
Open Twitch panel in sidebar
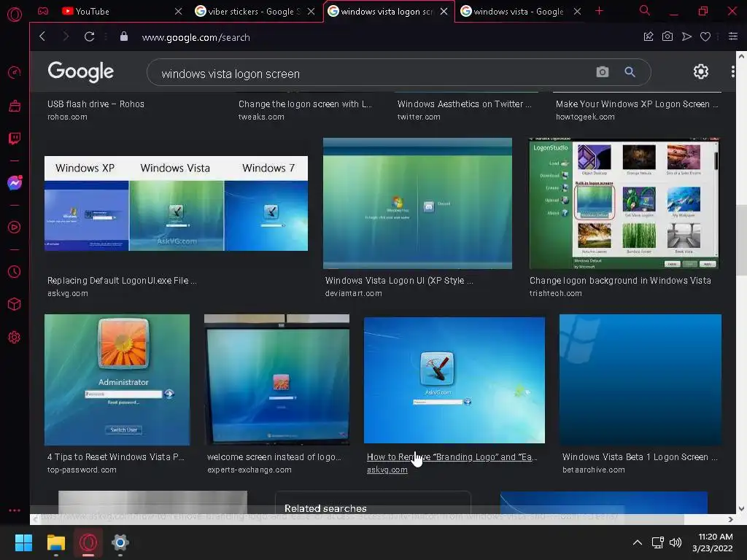pos(15,139)
